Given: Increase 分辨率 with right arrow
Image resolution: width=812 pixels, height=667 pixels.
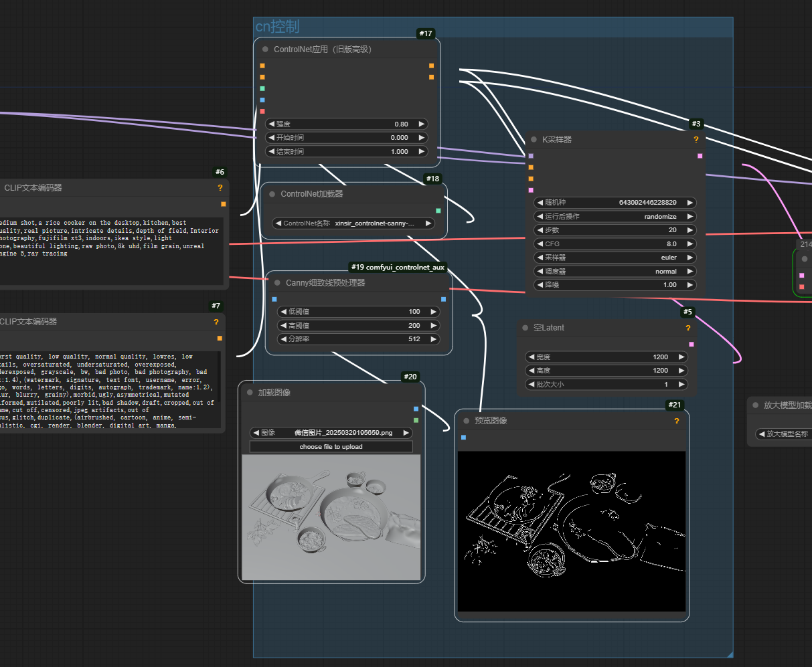Looking at the screenshot, I should click(434, 339).
